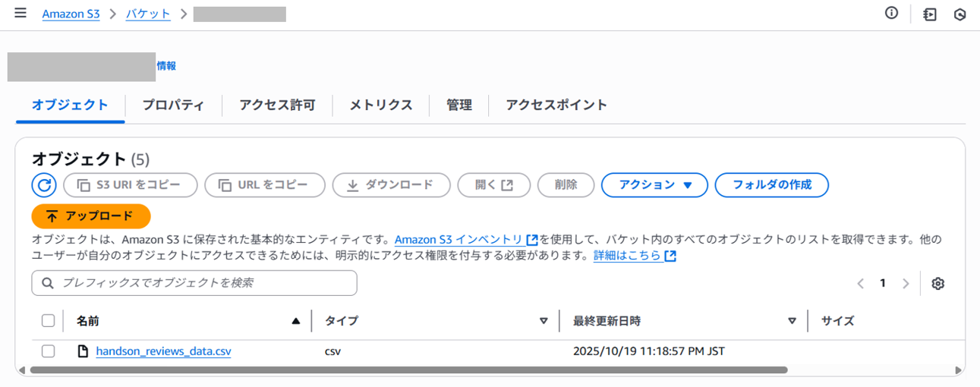Open handson_reviews_data.csv object link
Image resolution: width=980 pixels, height=387 pixels.
click(163, 351)
